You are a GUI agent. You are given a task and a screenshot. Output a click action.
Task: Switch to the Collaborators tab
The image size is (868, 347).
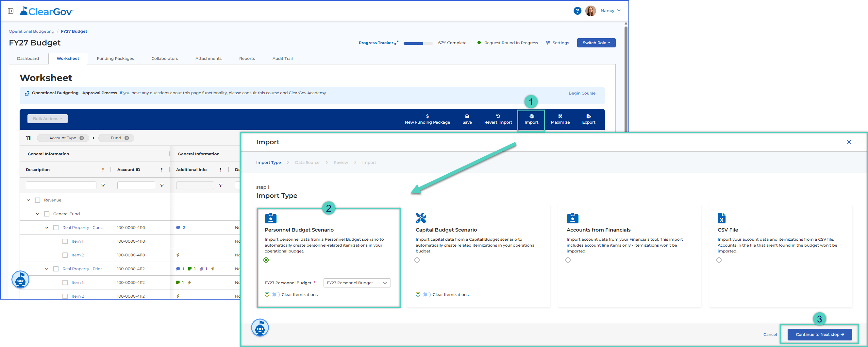tap(165, 58)
